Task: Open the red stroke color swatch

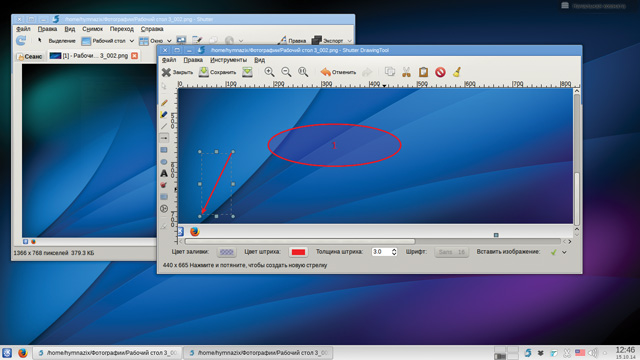Action: [298, 252]
